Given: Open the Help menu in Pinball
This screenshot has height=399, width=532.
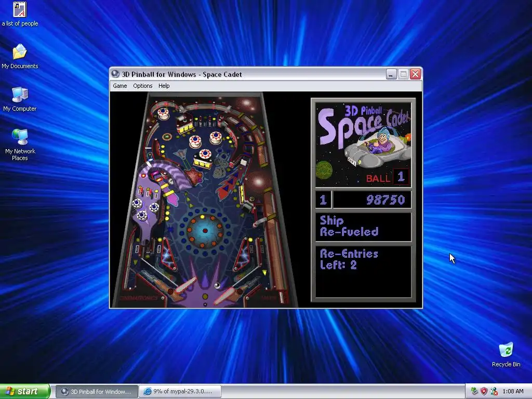Looking at the screenshot, I should coord(164,86).
